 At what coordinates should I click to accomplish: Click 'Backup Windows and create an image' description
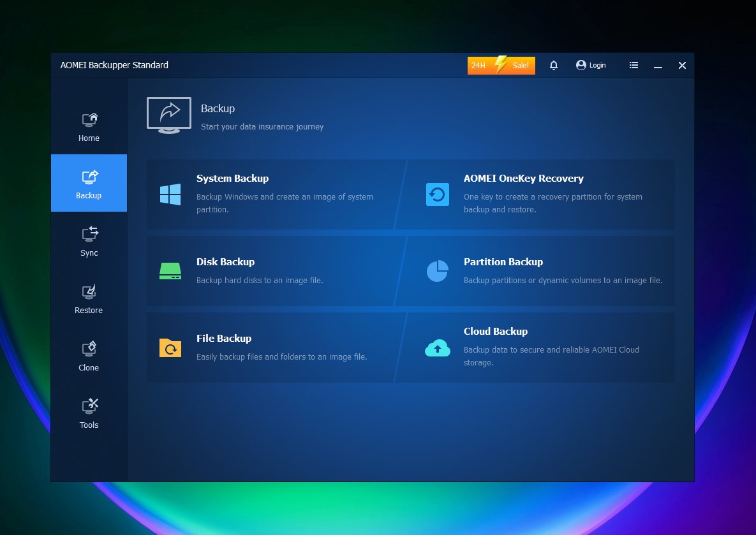tap(285, 203)
